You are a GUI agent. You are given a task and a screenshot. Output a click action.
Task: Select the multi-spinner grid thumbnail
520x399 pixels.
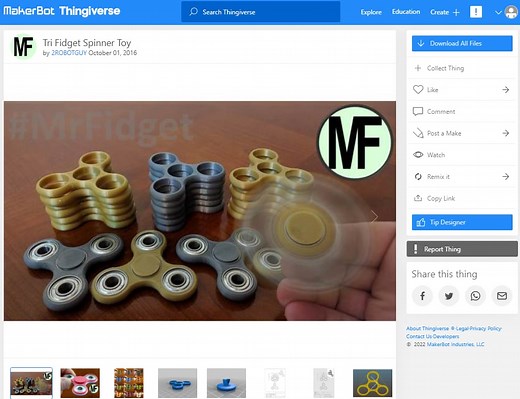(129, 383)
